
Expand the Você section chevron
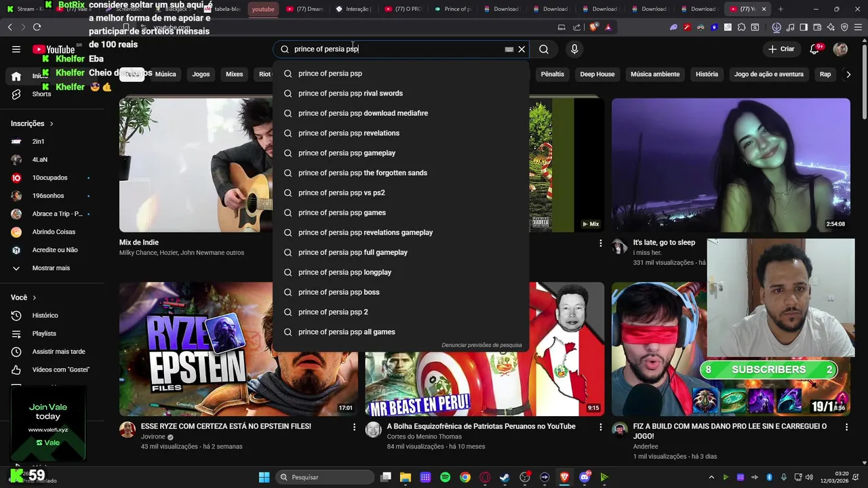coord(35,298)
